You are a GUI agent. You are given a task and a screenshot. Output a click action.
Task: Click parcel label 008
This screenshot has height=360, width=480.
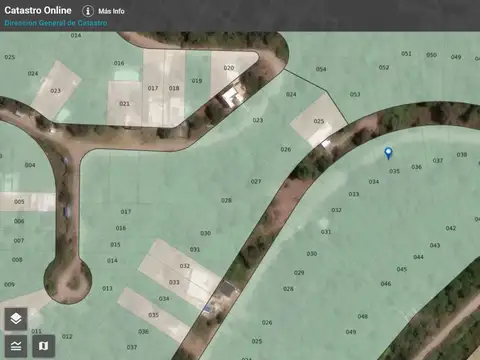click(x=17, y=260)
